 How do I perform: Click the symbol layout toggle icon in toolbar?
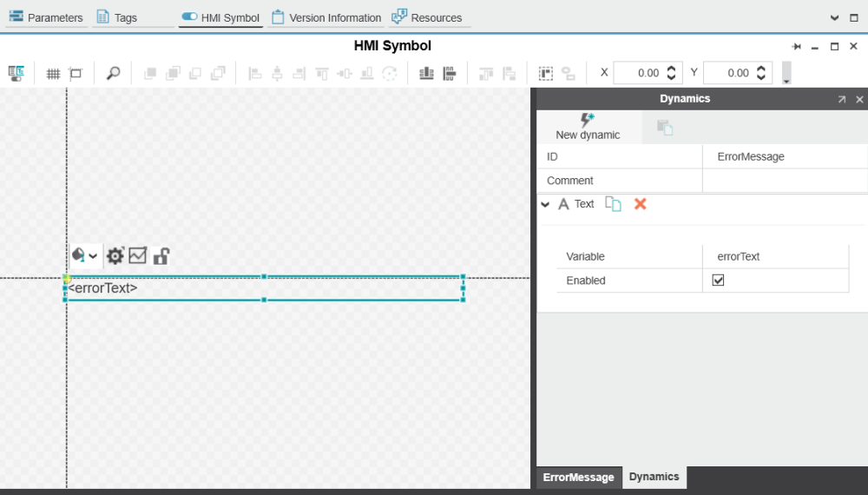point(16,73)
